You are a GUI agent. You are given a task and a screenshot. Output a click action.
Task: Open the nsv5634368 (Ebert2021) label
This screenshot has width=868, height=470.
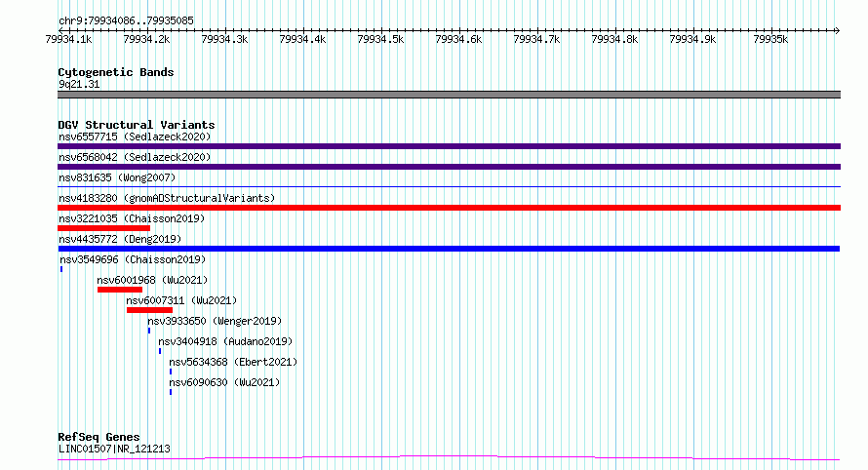[x=233, y=362]
